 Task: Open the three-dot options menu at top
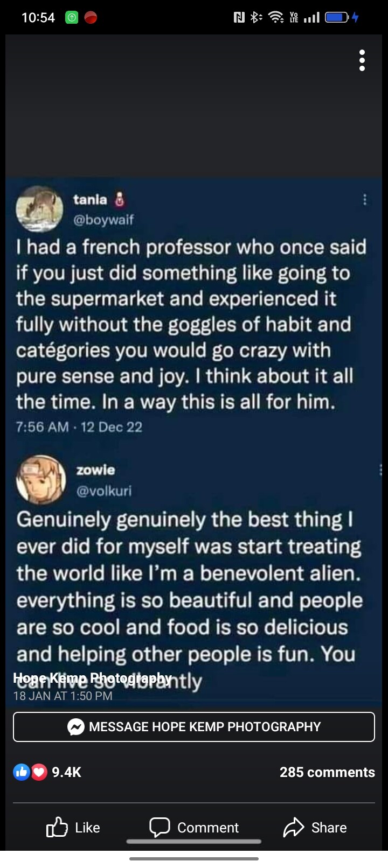coord(362,60)
